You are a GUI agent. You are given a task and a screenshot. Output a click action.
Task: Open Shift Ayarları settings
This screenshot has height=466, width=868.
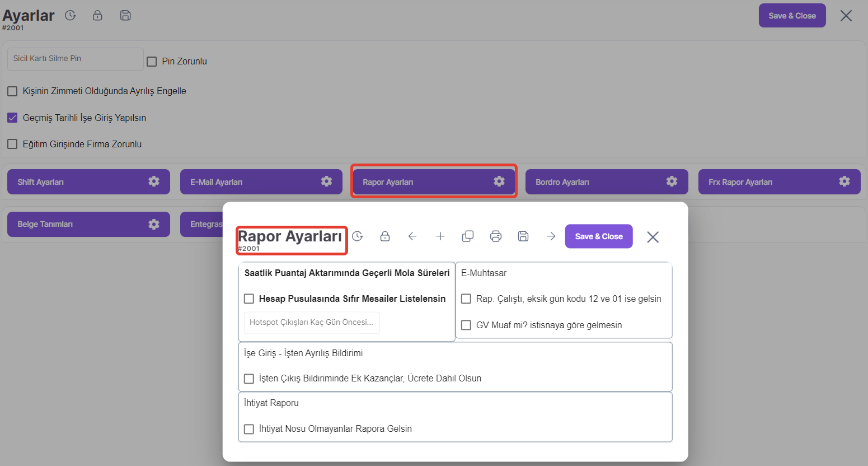pos(88,182)
